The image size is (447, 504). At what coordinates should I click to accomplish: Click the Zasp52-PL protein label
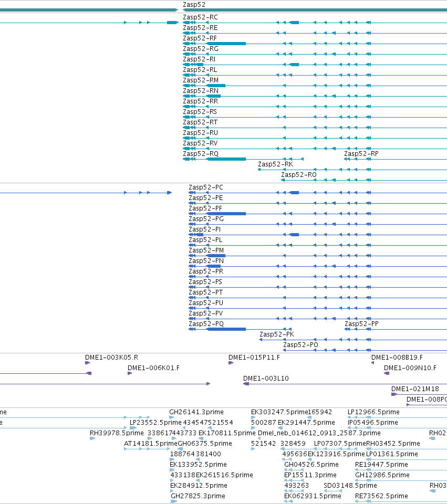click(205, 240)
